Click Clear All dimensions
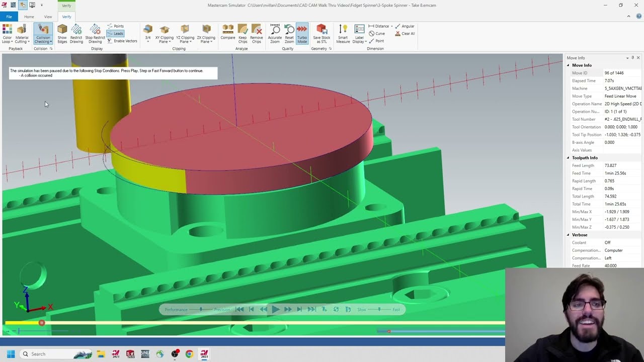 tap(405, 34)
